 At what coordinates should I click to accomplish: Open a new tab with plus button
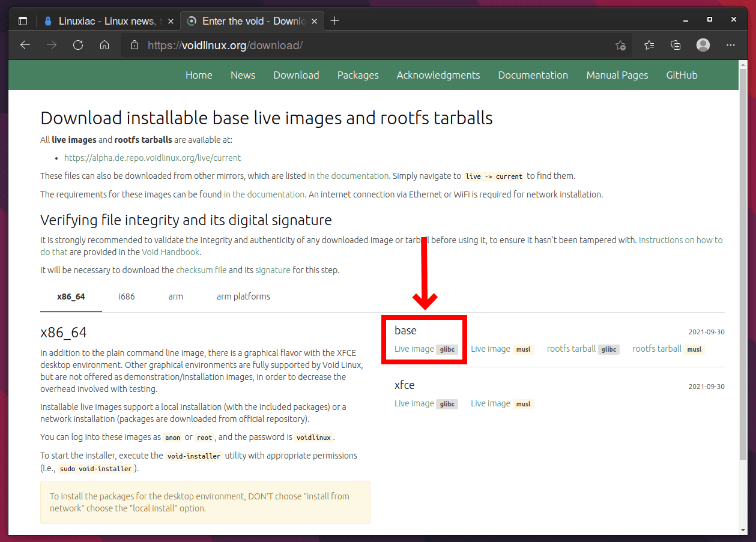[335, 21]
